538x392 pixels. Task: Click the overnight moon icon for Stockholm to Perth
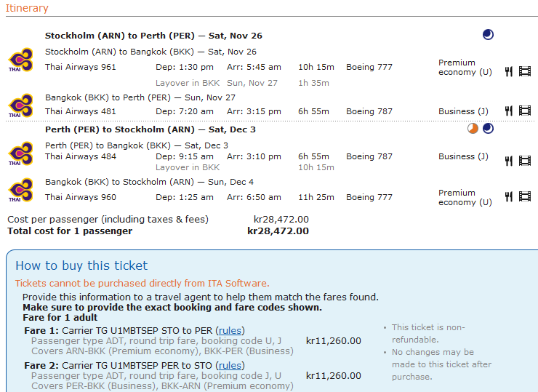[488, 34]
